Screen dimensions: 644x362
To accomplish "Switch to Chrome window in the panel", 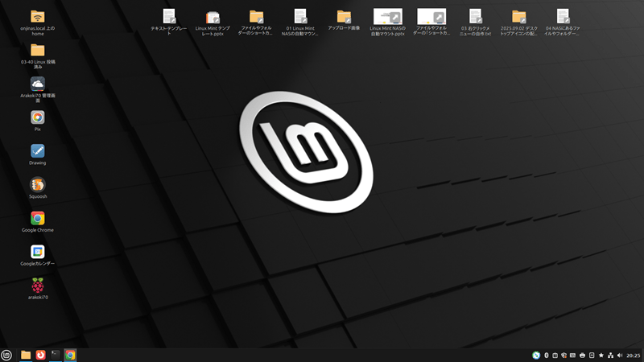I will pos(70,355).
